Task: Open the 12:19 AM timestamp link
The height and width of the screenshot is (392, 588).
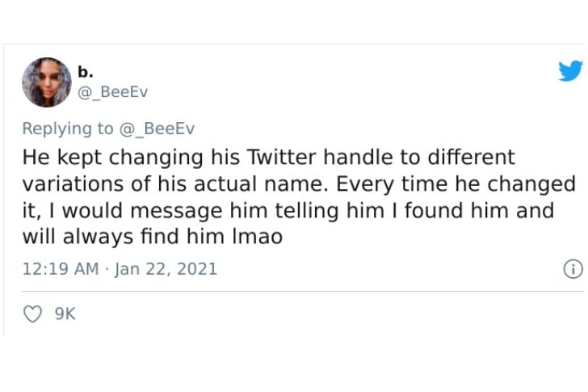Action: pos(61,269)
